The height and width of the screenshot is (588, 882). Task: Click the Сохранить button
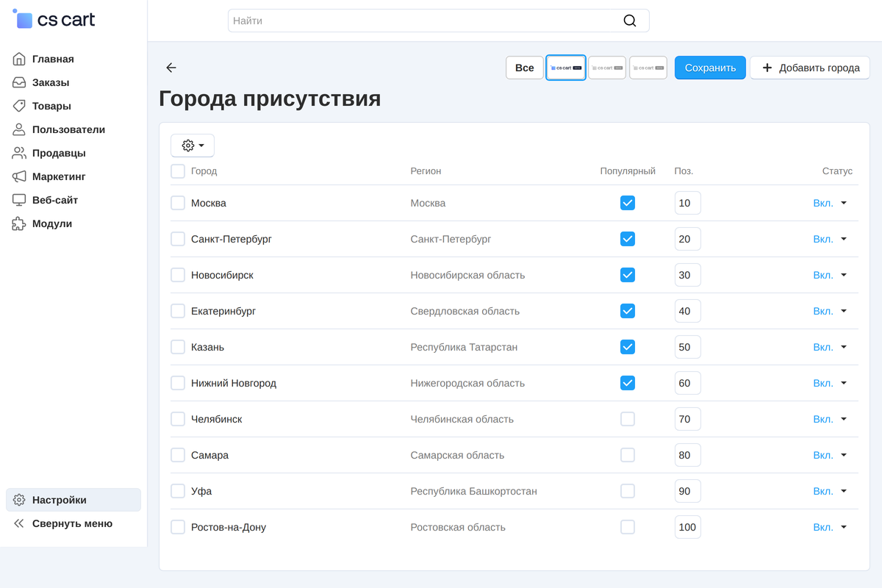pyautogui.click(x=710, y=68)
